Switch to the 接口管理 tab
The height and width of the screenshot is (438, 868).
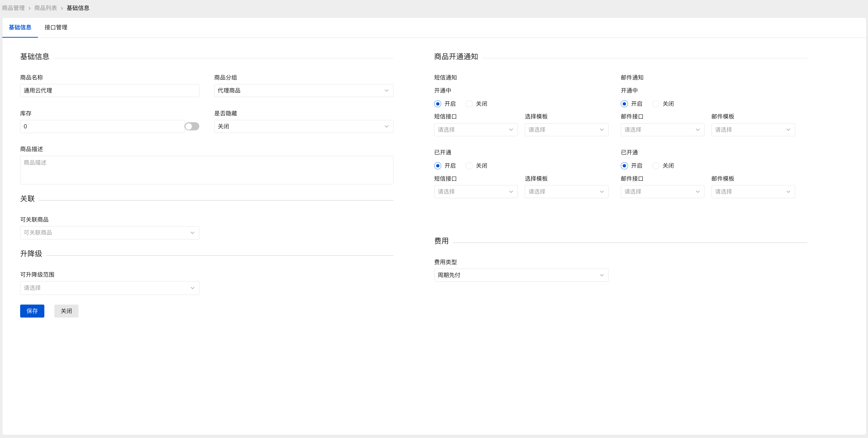[56, 27]
